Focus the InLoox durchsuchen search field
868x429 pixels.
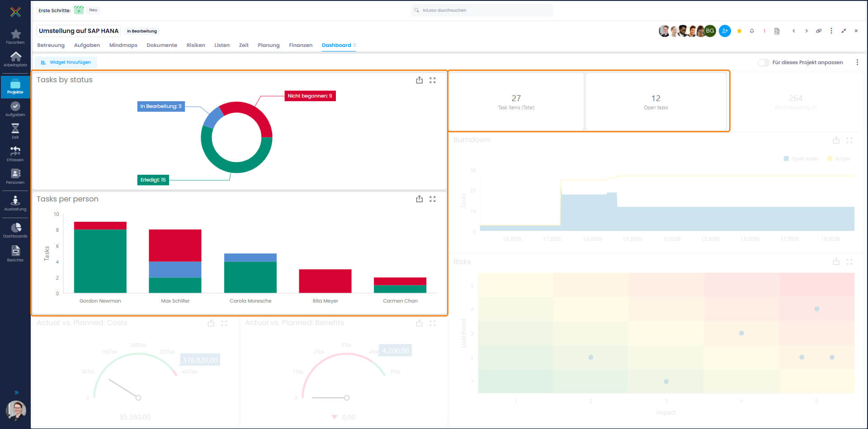point(482,10)
